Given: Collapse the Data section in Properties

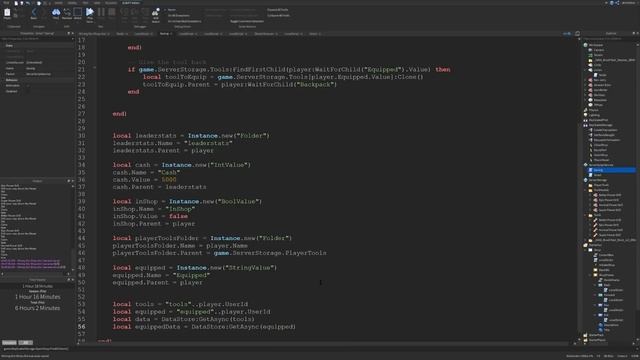Looking at the screenshot, I should click(x=9, y=45).
